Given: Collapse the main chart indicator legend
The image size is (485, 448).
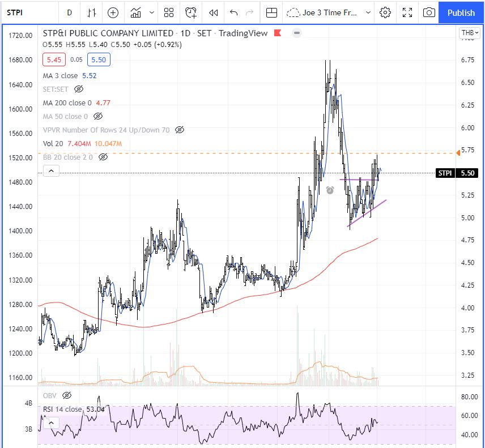Looking at the screenshot, I should pos(51,170).
